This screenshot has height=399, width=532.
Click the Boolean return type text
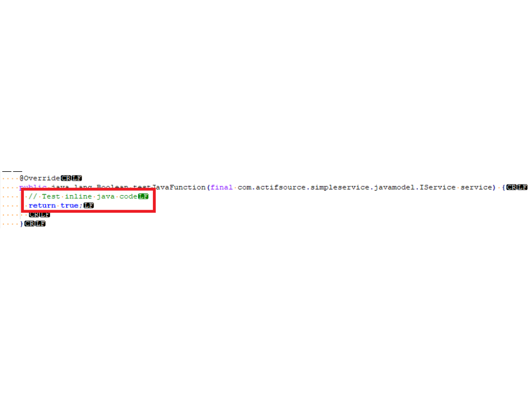click(112, 187)
